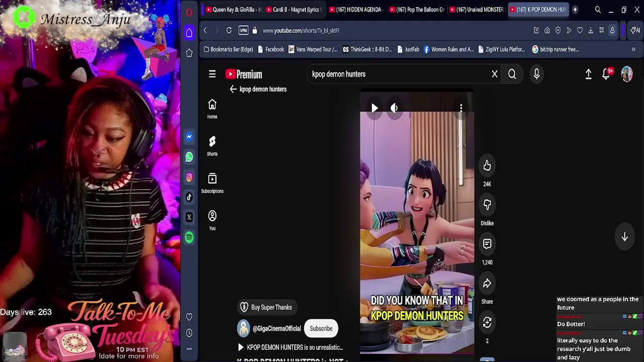Select the K-POP DEMON HUNTERS tab
Image resolution: width=644 pixels, height=362 pixels.
538,10
